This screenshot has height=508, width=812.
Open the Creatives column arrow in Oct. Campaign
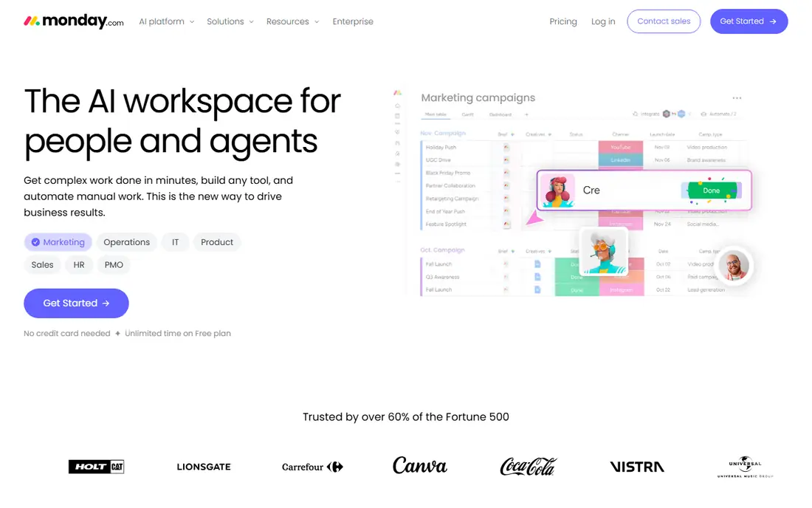[549, 251]
